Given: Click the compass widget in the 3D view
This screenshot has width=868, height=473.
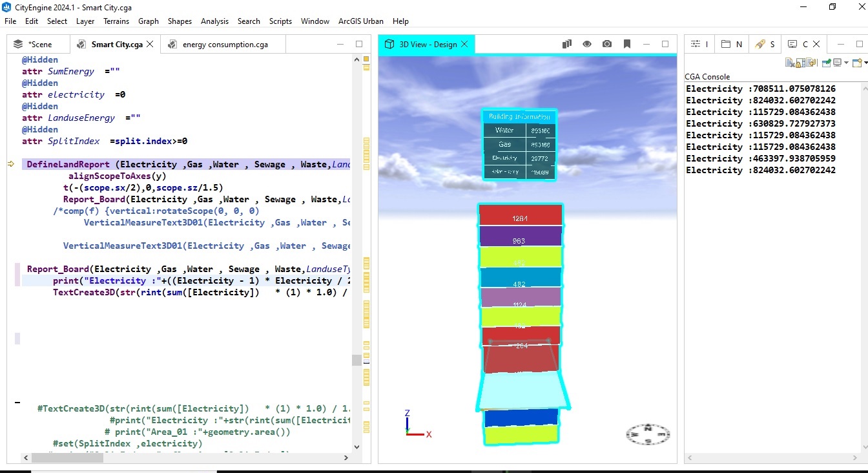Looking at the screenshot, I should tap(648, 436).
